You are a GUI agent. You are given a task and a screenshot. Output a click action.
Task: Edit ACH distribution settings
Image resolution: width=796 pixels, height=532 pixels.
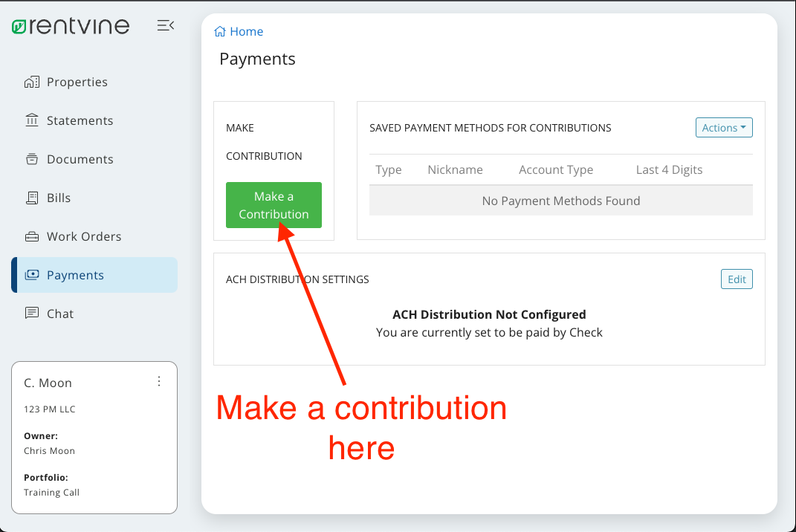pos(736,279)
